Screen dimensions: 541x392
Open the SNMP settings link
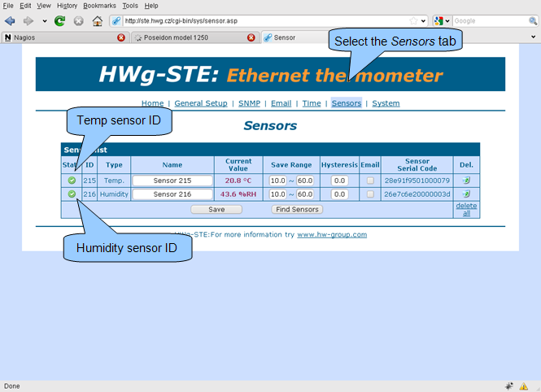coord(249,103)
